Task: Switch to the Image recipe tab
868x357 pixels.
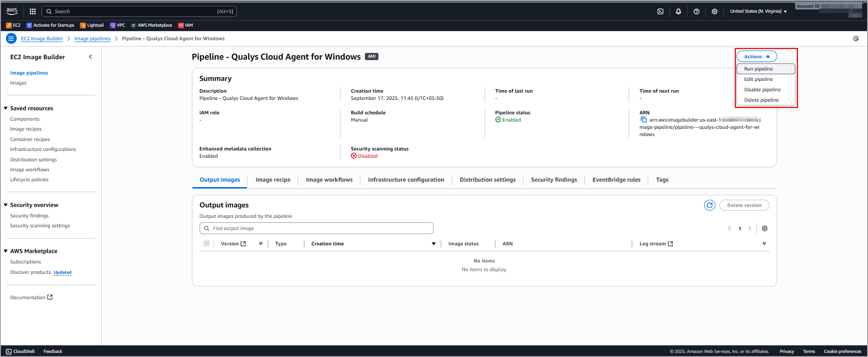Action: pyautogui.click(x=273, y=180)
